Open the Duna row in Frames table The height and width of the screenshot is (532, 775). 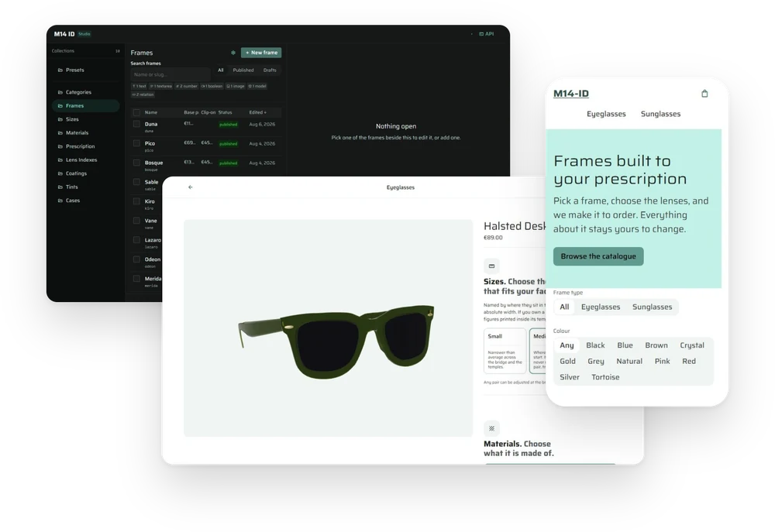coord(206,127)
